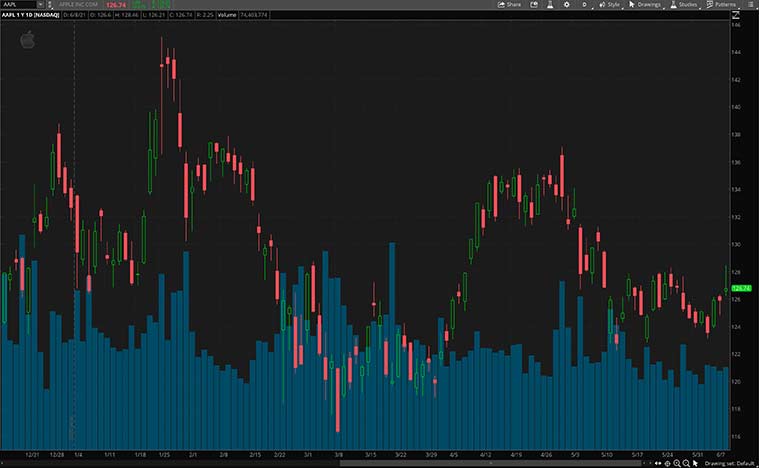This screenshot has width=759, height=468.
Task: Open the Drawing set: Default dropdown
Action: coord(730,464)
